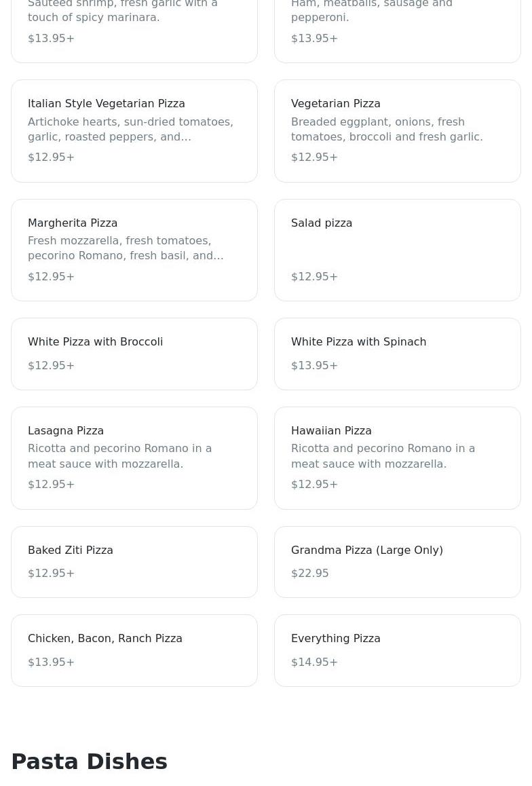
Task: Open the Salad pizza card
Action: click(x=397, y=250)
